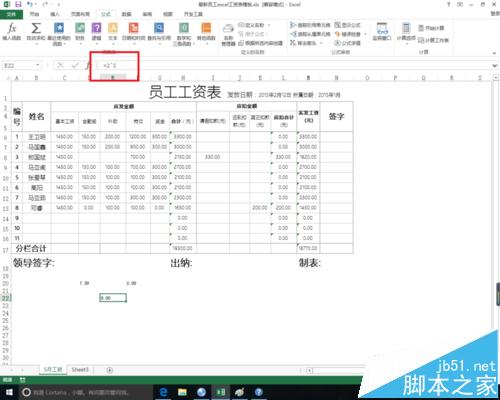Click the Insert Function fx ribbon button
Viewport: 500px width, 400px height.
[x=12, y=32]
